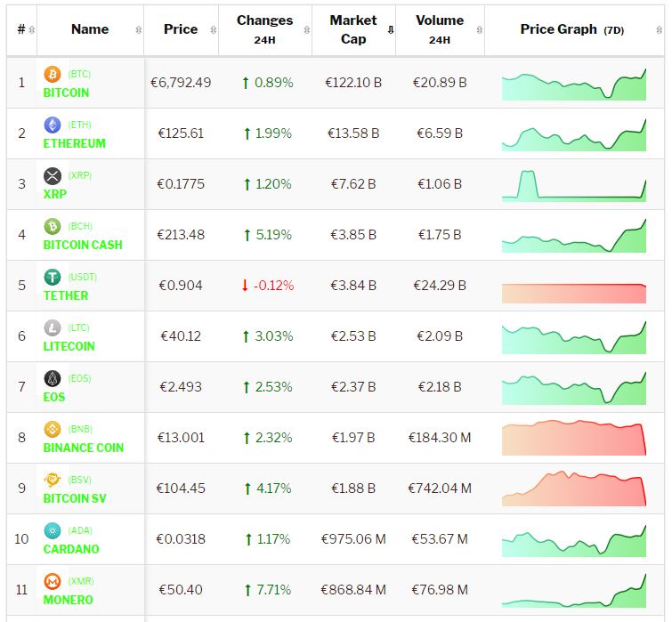The width and height of the screenshot is (672, 622).
Task: Sort by Market Cap column arrow
Action: (390, 29)
